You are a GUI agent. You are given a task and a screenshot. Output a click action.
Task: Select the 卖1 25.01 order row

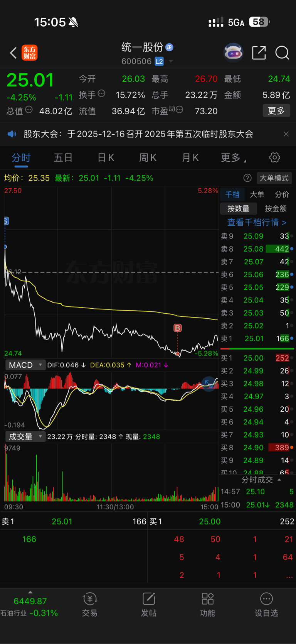257,338
